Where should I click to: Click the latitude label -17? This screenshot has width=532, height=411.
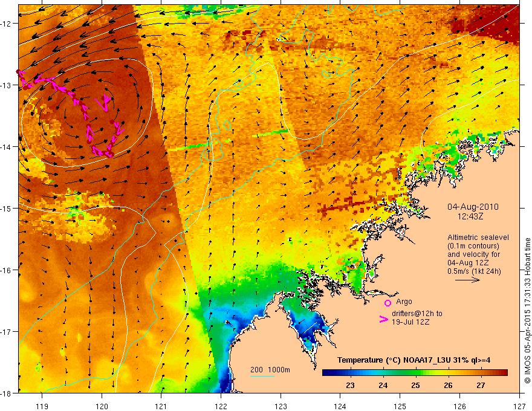(6, 331)
